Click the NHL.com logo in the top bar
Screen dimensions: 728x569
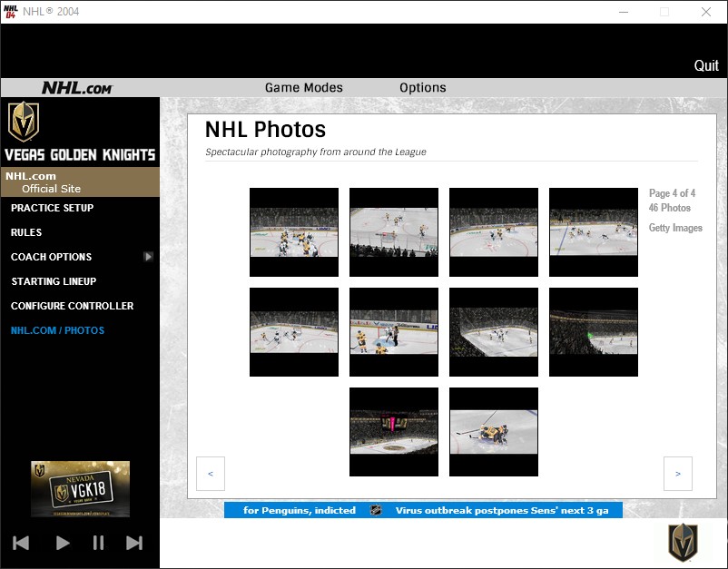click(76, 88)
